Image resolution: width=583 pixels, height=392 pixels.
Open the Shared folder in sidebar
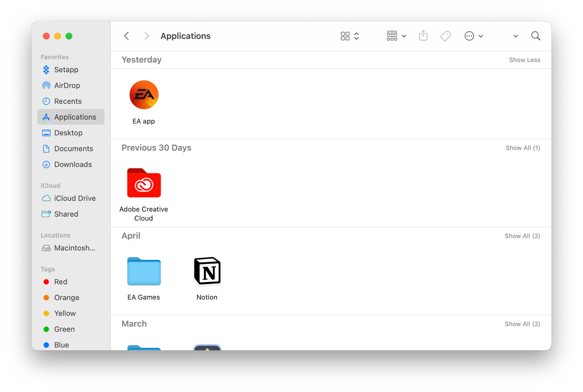pos(71,214)
